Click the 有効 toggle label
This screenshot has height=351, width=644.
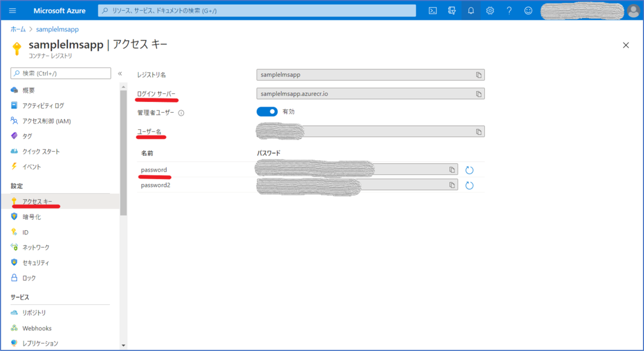[289, 112]
